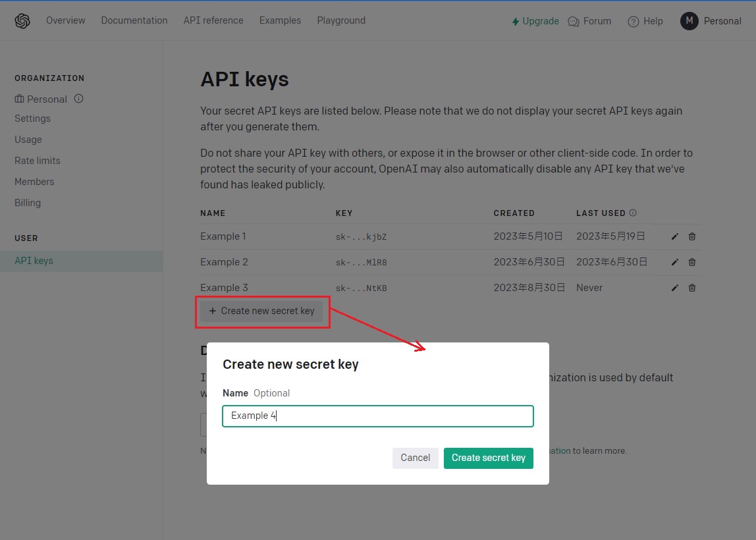Click the last used date 2023年5月19日
This screenshot has height=540, width=756.
point(611,236)
